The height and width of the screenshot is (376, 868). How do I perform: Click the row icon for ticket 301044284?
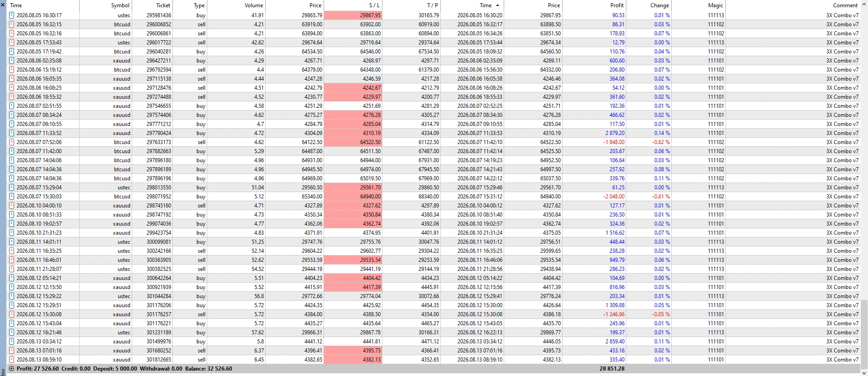tap(12, 296)
